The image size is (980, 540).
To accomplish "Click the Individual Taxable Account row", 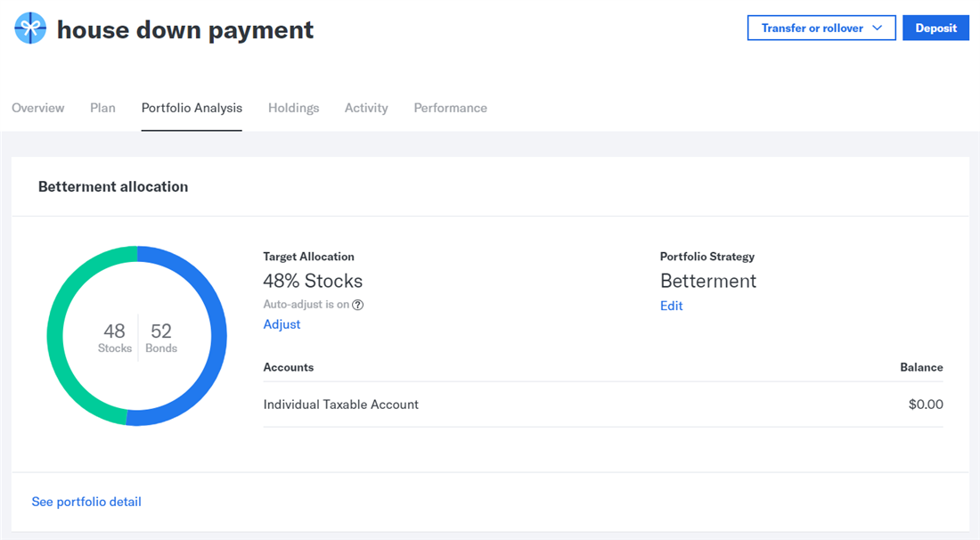I will (x=341, y=404).
